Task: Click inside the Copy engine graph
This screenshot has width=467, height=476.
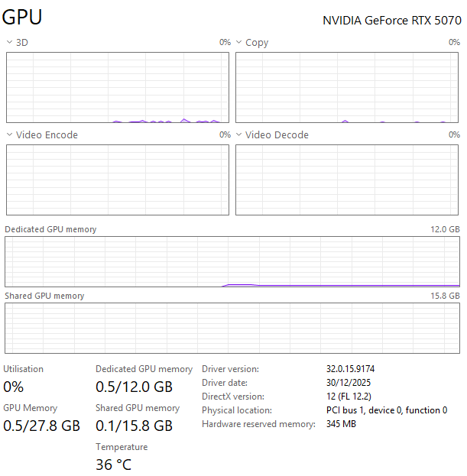Action: [x=348, y=87]
